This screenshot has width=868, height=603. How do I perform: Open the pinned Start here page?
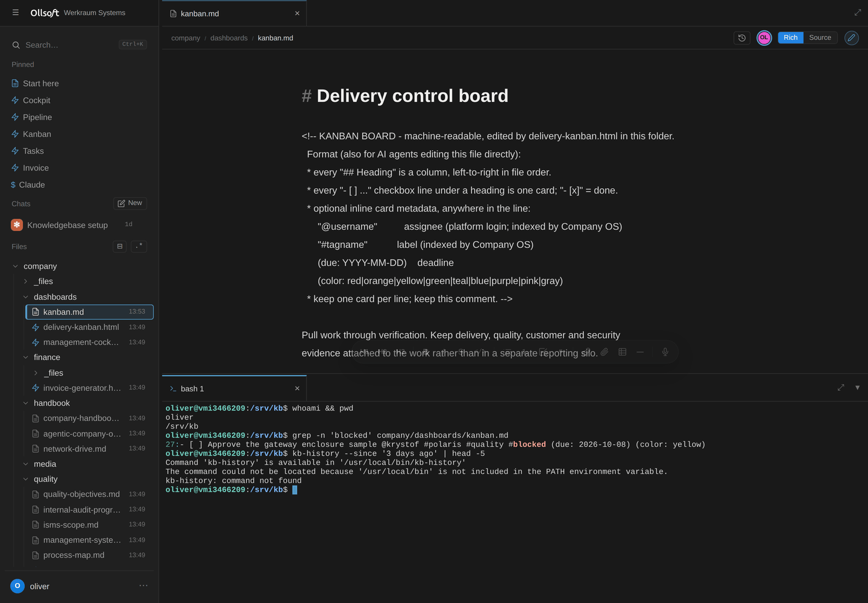pyautogui.click(x=41, y=83)
